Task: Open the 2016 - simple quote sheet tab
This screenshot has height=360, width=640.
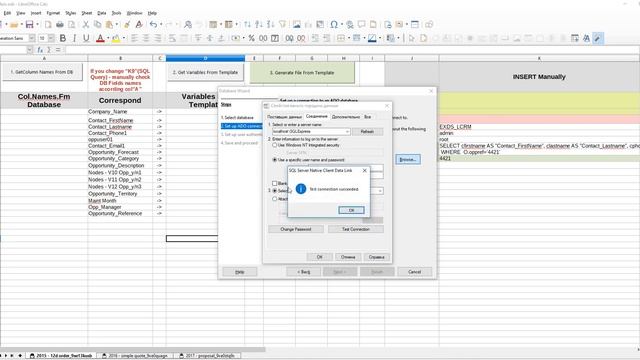Action: pyautogui.click(x=135, y=356)
